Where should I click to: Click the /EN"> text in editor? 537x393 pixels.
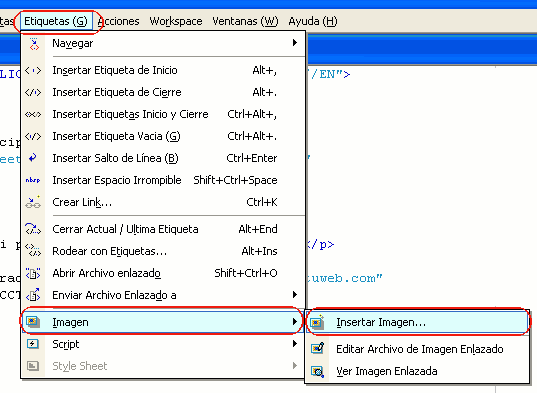[329, 74]
